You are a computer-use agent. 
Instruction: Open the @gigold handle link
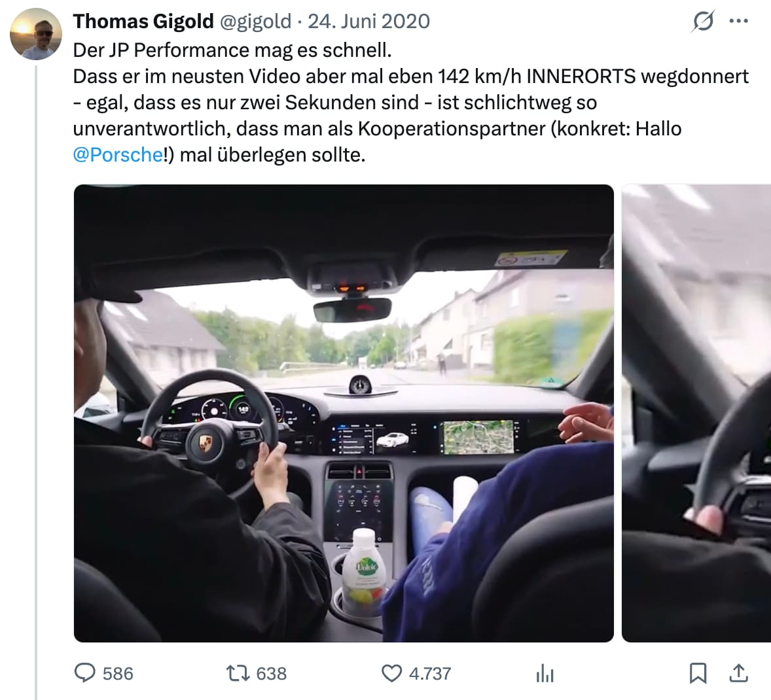(x=255, y=21)
